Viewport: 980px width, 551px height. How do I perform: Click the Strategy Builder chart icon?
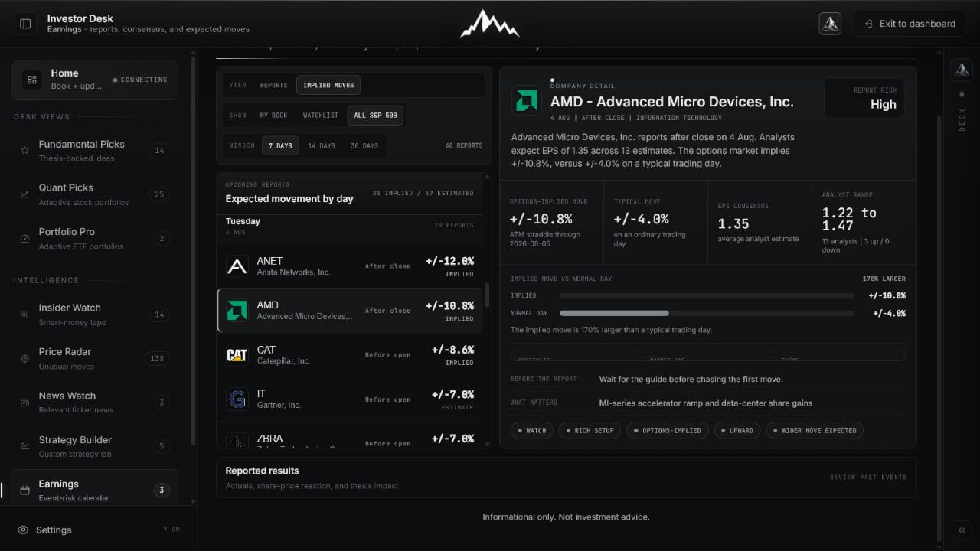coord(24,446)
